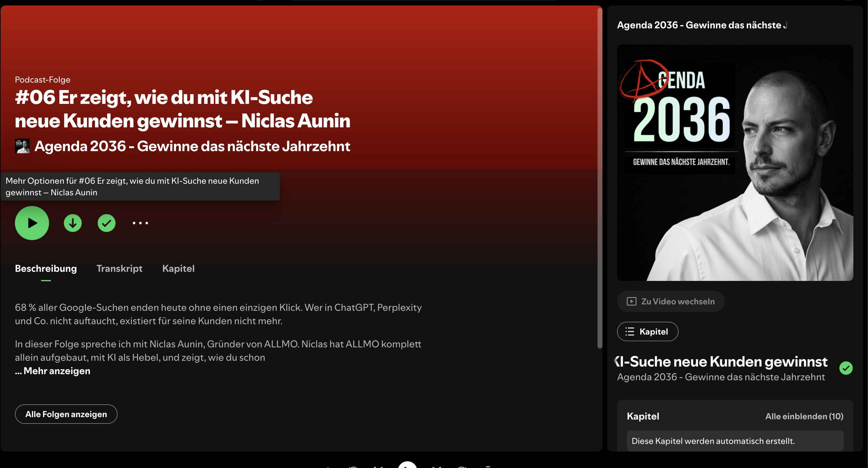Click the large Agenda 2036 cover artwork
This screenshot has width=868, height=468.
735,162
